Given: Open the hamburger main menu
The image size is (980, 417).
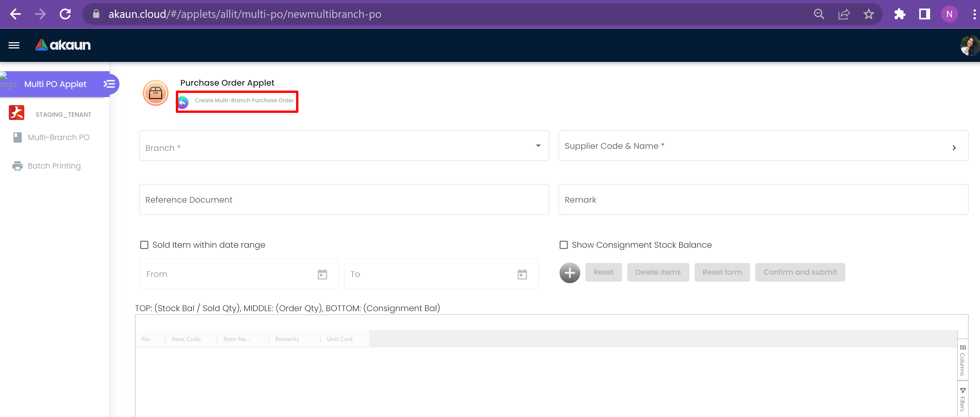Looking at the screenshot, I should [14, 45].
